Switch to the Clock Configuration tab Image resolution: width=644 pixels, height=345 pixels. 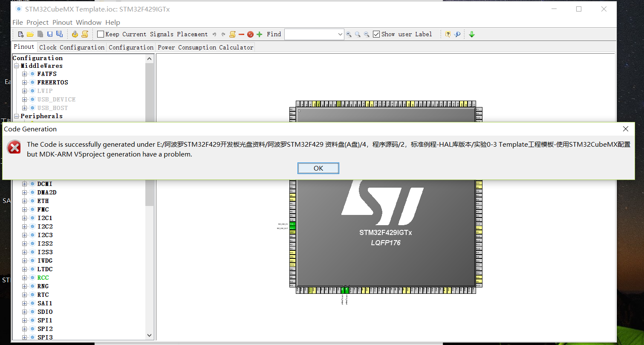[72, 47]
